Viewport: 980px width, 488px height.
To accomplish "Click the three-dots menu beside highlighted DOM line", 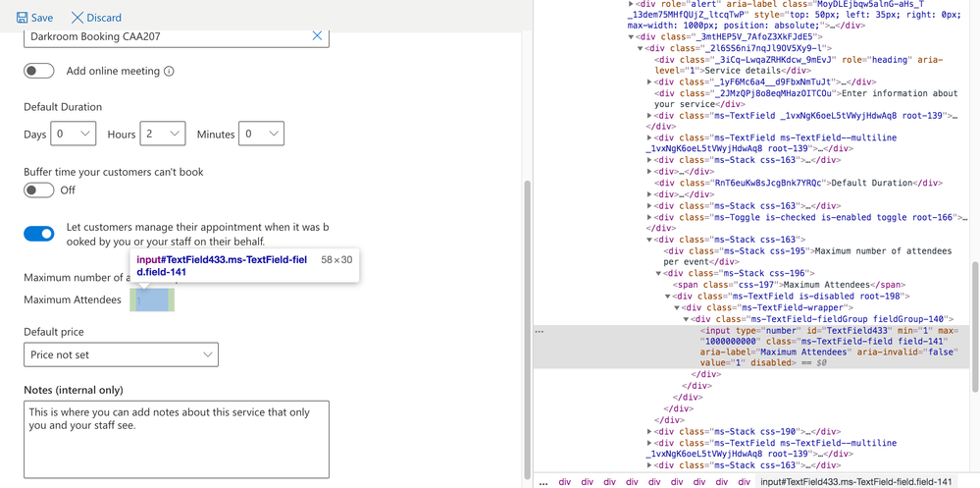I will pyautogui.click(x=541, y=332).
